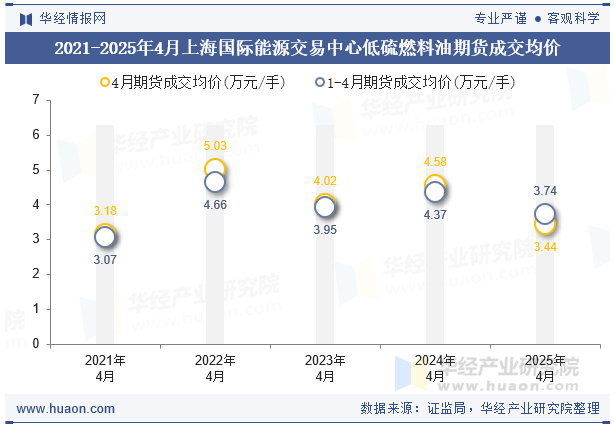The image size is (615, 427).
Task: Click the gray 2021年 column bar
Action: tap(105, 234)
